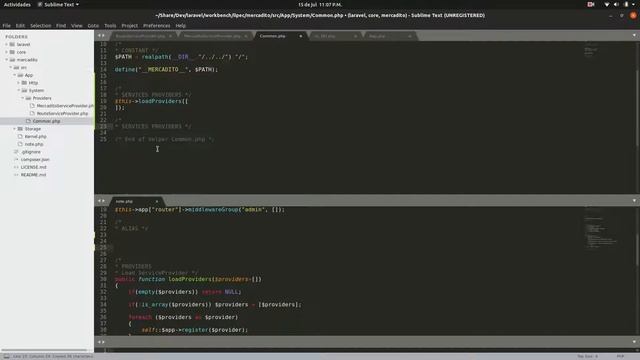Click the sidebar horizontal scrollbar
Image resolution: width=640 pixels, height=360 pixels.
pyautogui.click(x=45, y=350)
